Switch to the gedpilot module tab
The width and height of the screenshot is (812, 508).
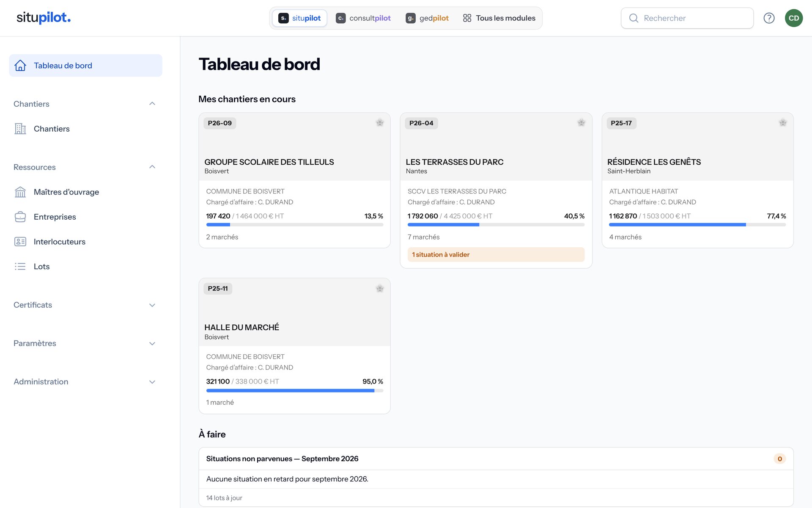(x=427, y=18)
